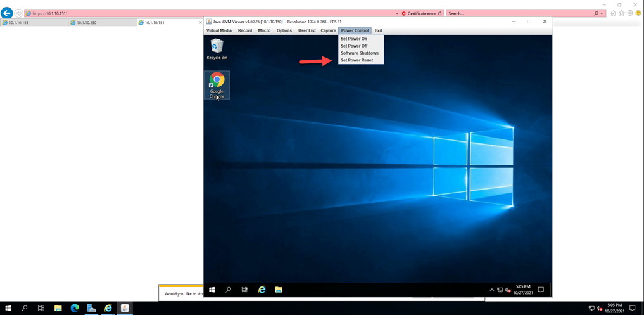Click remote taskbar search icon in KVM
This screenshot has width=644, height=315.
pyautogui.click(x=229, y=290)
